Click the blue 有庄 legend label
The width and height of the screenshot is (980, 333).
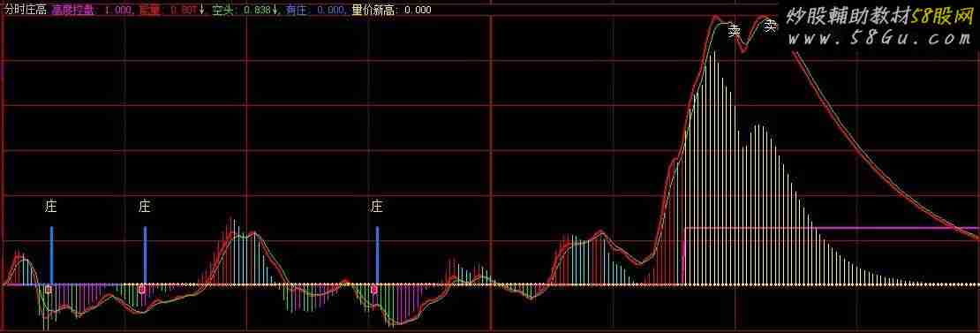(297, 10)
